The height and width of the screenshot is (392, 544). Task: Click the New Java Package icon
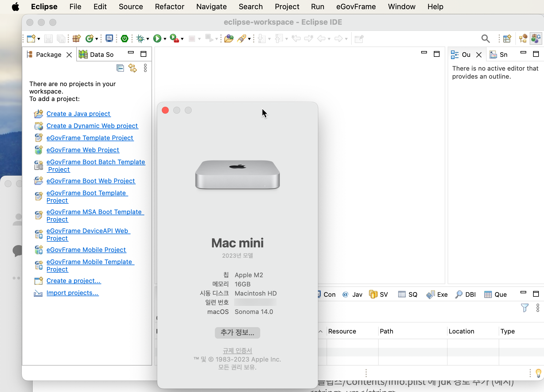click(x=77, y=38)
